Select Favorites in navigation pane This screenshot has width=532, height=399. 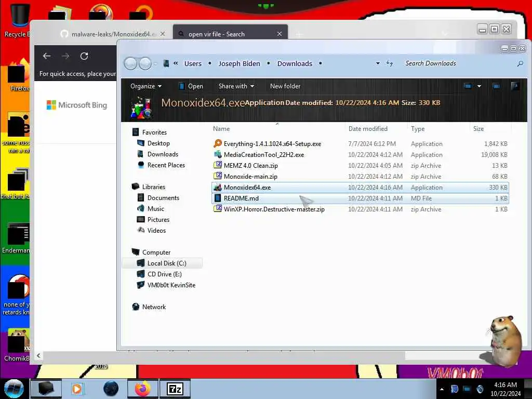point(154,132)
